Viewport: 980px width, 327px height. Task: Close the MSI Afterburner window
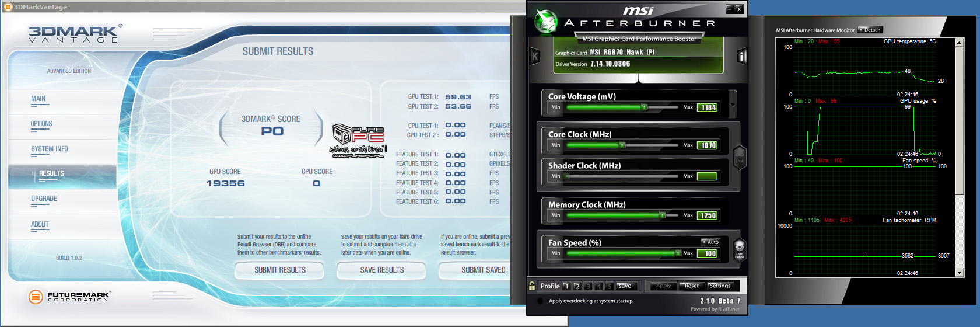(738, 9)
